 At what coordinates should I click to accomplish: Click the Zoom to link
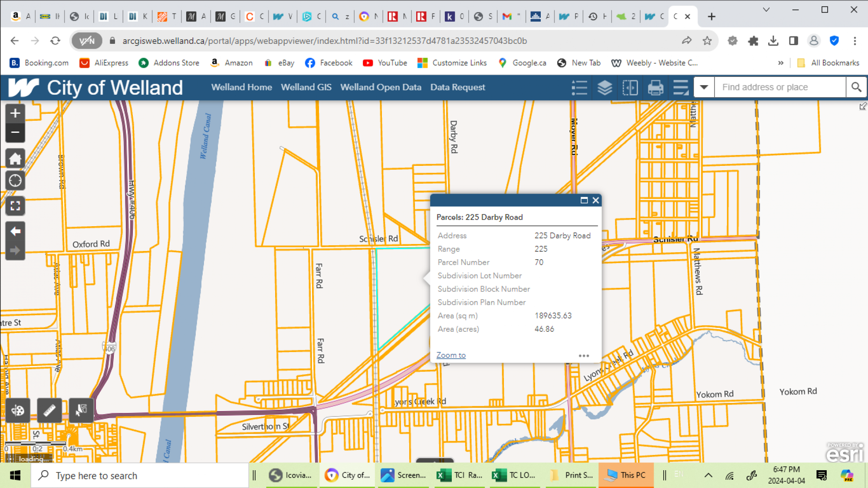click(x=451, y=355)
